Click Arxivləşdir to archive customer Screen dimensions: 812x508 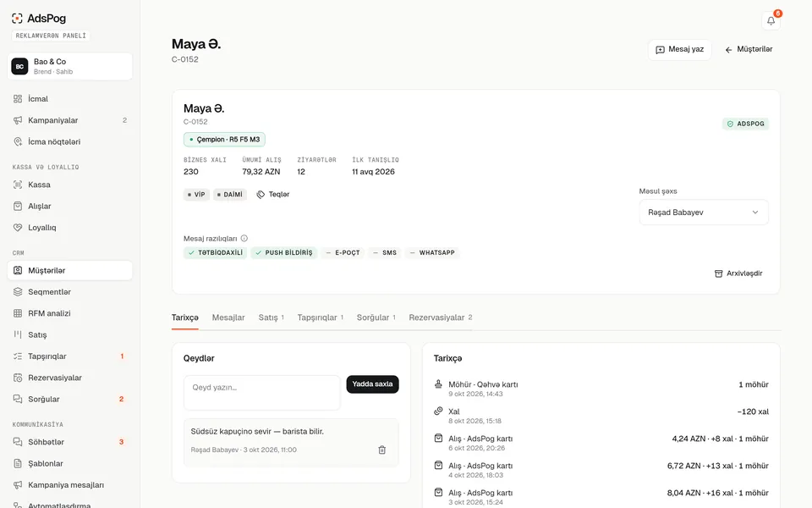tap(738, 273)
